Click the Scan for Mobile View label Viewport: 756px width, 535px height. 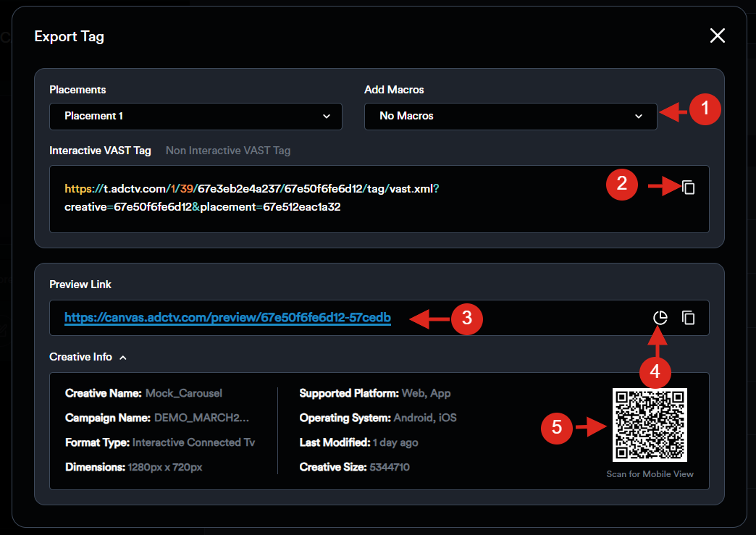(650, 474)
